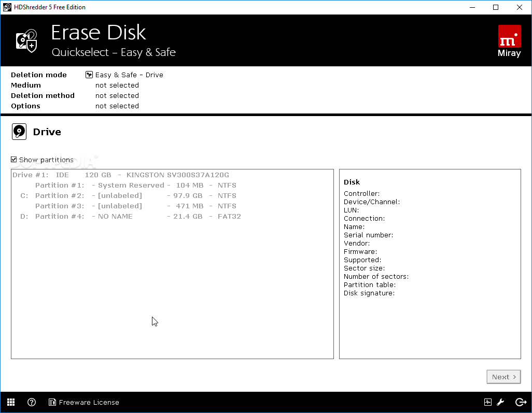Open the help question mark icon
Screen dimensions: 532x413
[32, 402]
